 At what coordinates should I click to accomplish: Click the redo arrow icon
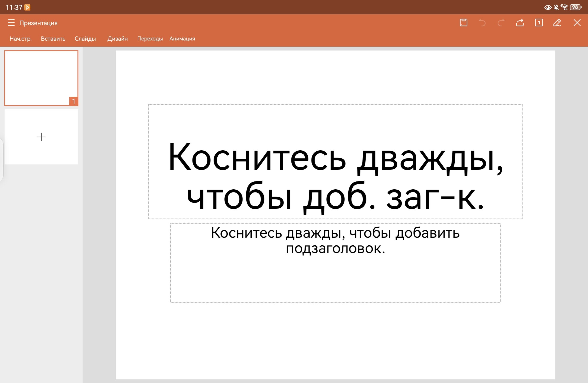[x=501, y=23]
